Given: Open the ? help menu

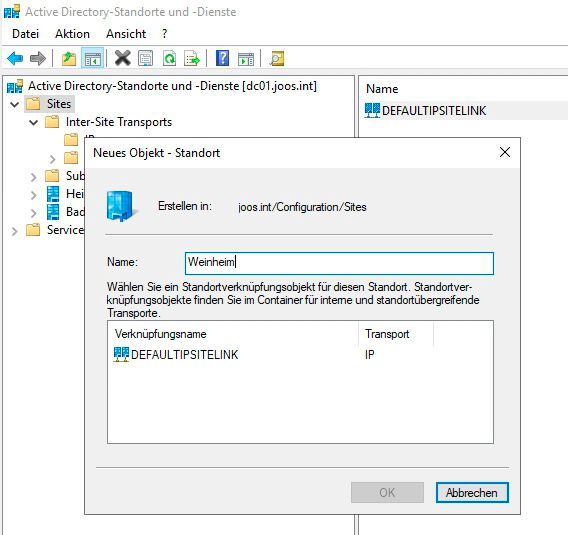Looking at the screenshot, I should coord(164,34).
